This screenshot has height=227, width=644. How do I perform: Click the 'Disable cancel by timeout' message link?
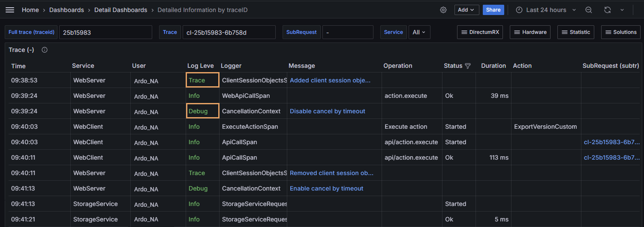pyautogui.click(x=328, y=111)
